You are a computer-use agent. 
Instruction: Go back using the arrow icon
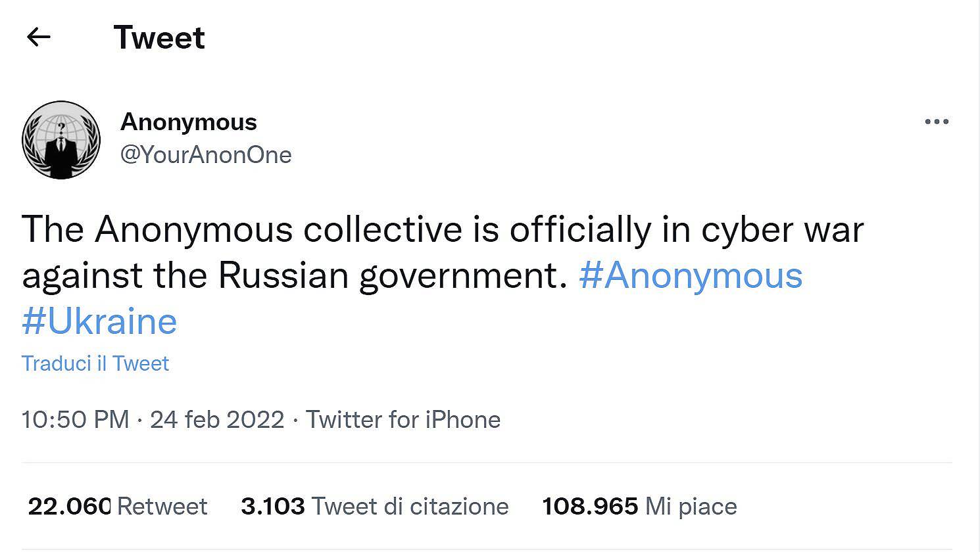pyautogui.click(x=39, y=37)
